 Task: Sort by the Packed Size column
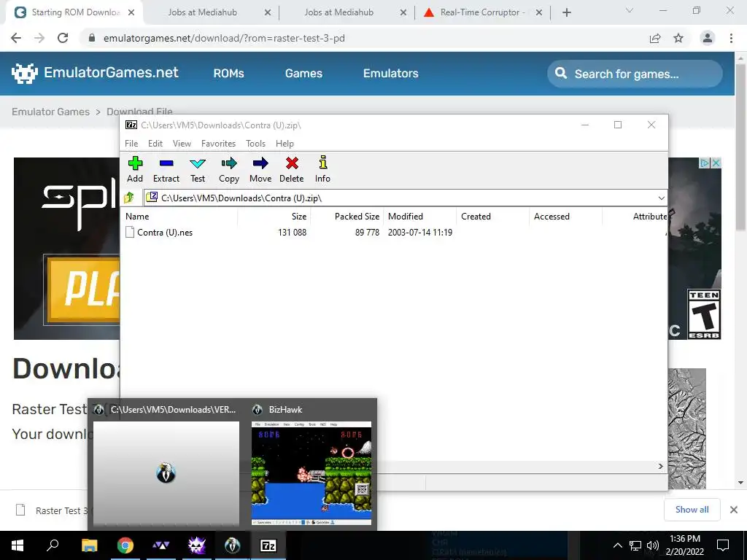tap(347, 216)
